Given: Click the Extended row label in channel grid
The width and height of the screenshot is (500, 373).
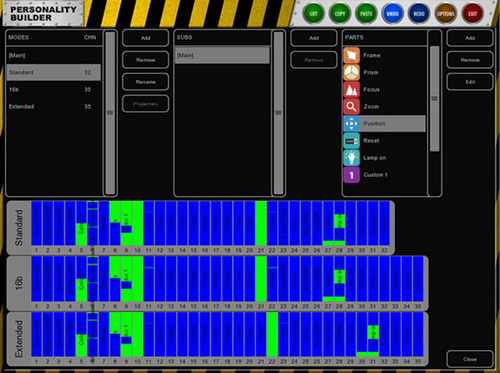Looking at the screenshot, I should click(x=19, y=339).
